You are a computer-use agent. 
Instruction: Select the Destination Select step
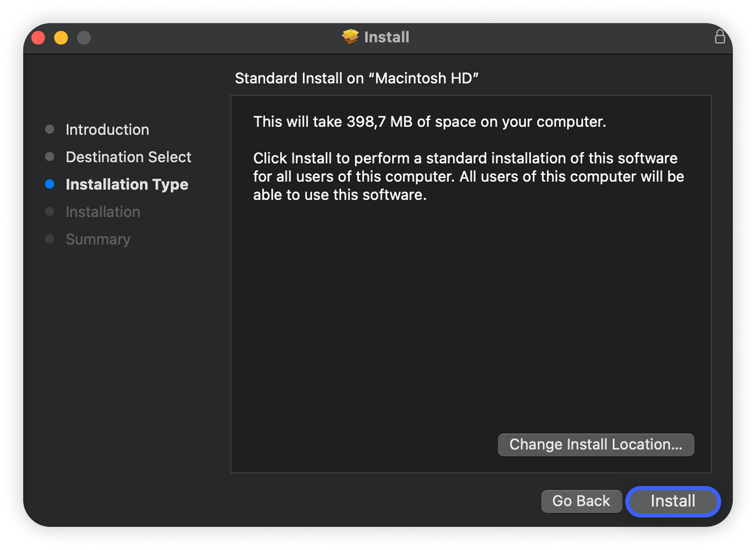click(128, 157)
